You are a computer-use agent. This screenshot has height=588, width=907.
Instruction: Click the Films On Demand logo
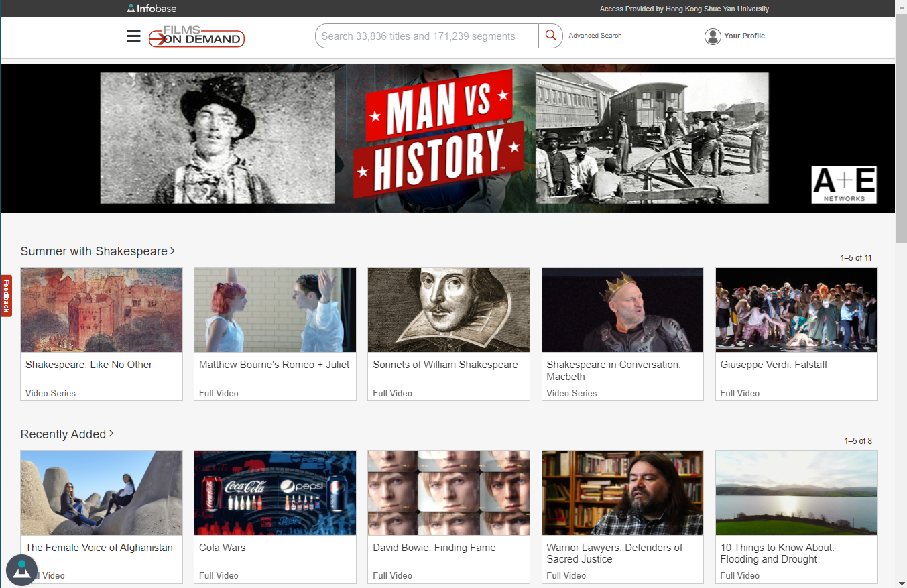click(196, 37)
